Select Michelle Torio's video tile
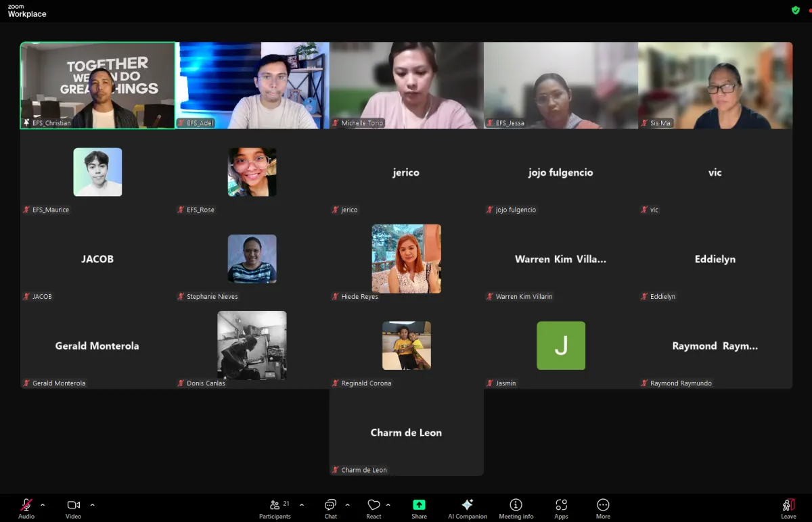The width and height of the screenshot is (812, 522). 407,85
